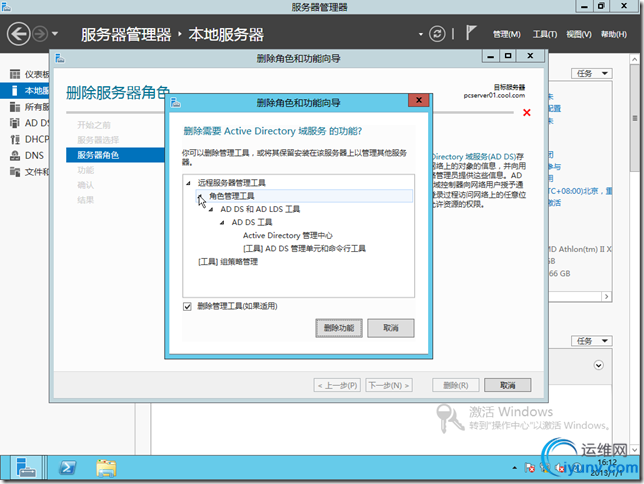The width and height of the screenshot is (644, 484).
Task: Click the Action Center flag in the system tray
Action: coord(529,468)
